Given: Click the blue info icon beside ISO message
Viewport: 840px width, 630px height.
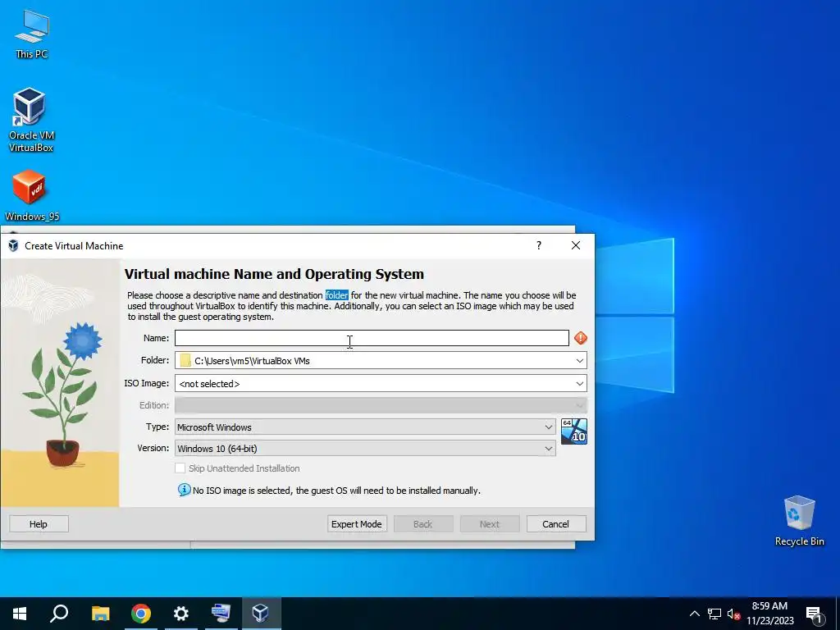Looking at the screenshot, I should (184, 490).
